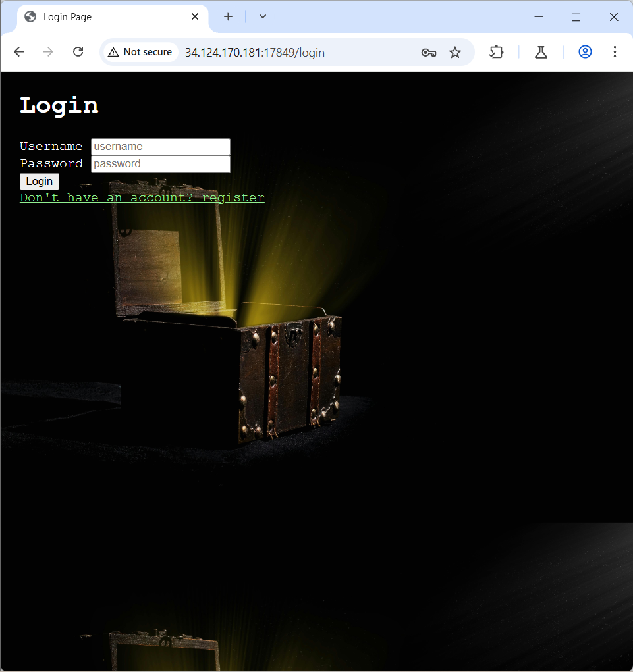This screenshot has width=633, height=672.
Task: Open Chrome three-dot menu
Action: [615, 52]
